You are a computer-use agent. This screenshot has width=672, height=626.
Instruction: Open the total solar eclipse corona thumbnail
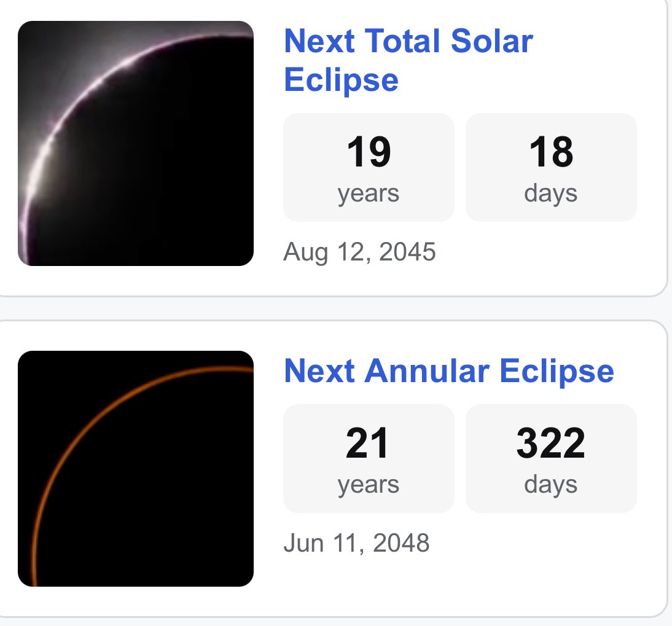[135, 144]
